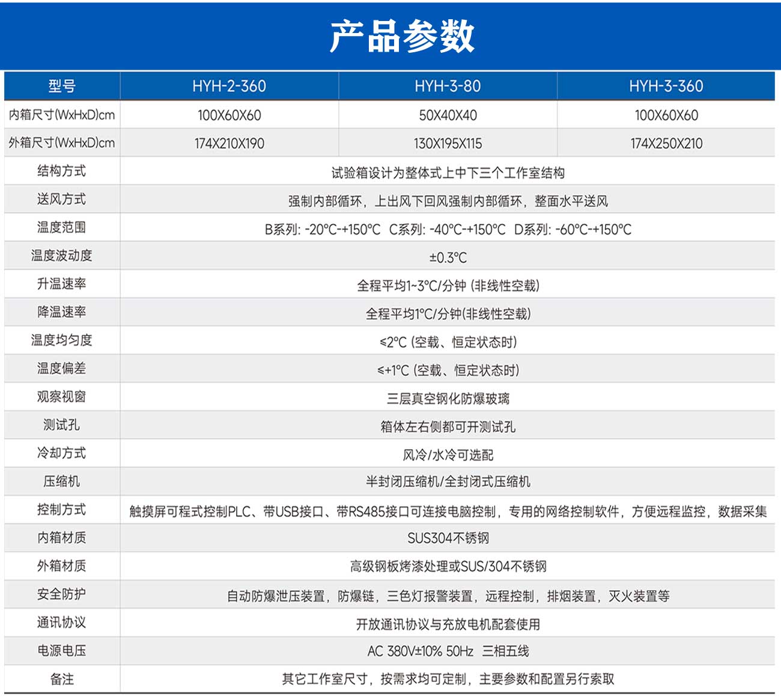Select the 结构方式 row label
Screen dimensions: 781x700
click(62, 171)
